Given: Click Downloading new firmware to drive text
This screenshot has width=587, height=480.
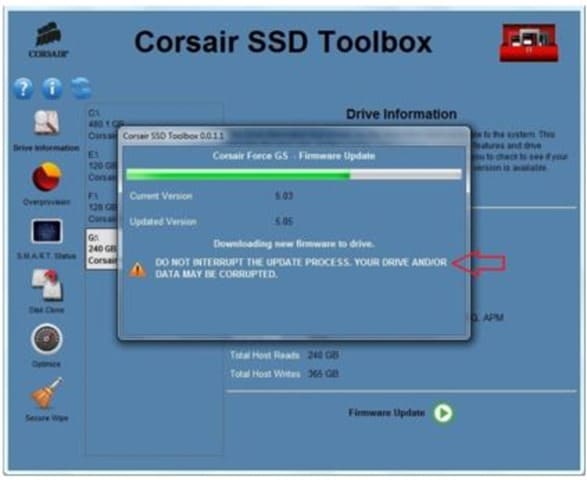Looking at the screenshot, I should pyautogui.click(x=294, y=244).
